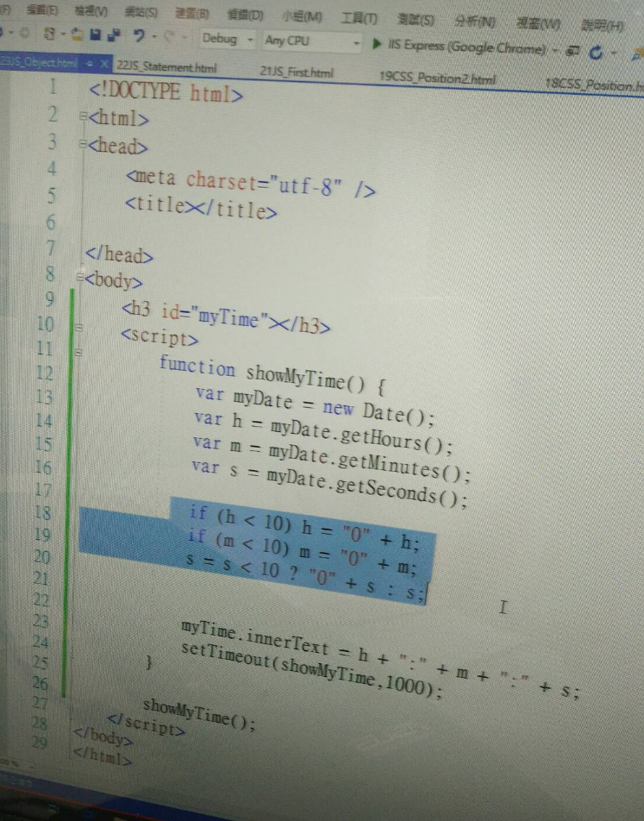The image size is (644, 821).
Task: Click the meta charset="utf-8" line
Action: click(x=250, y=183)
